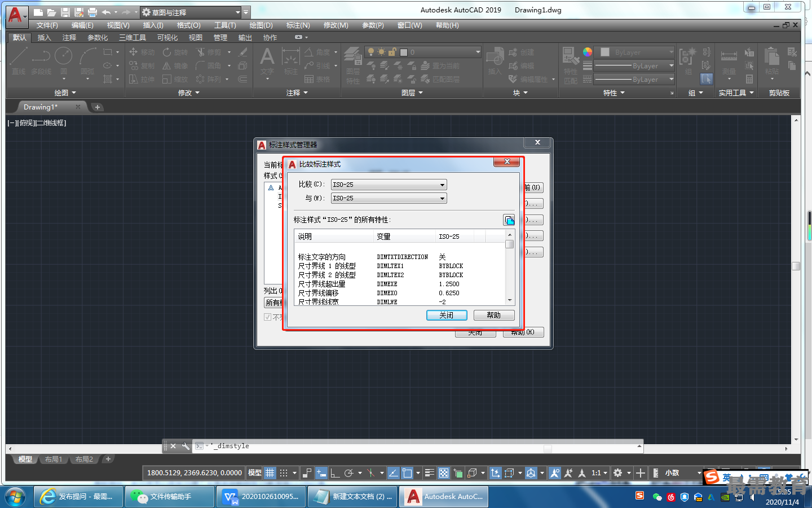The width and height of the screenshot is (812, 508).
Task: Click the Match Properties (特性匹配) icon
Action: (571, 65)
